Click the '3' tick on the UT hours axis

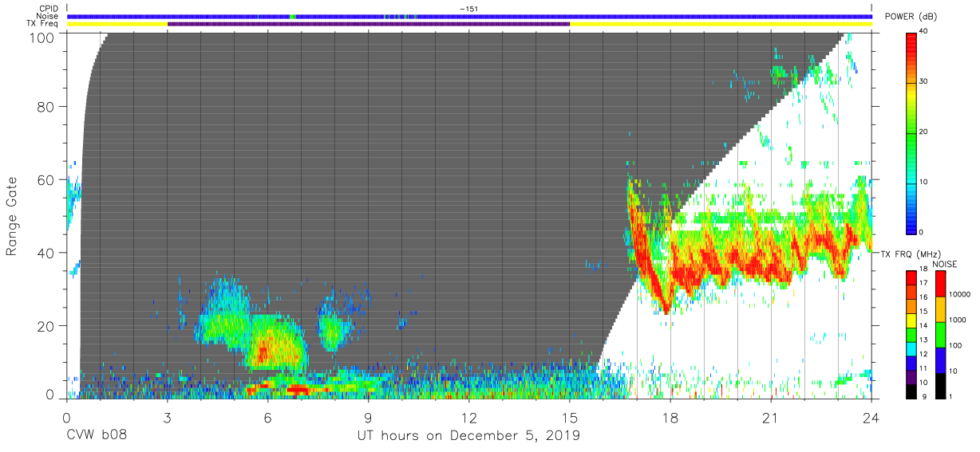(168, 418)
